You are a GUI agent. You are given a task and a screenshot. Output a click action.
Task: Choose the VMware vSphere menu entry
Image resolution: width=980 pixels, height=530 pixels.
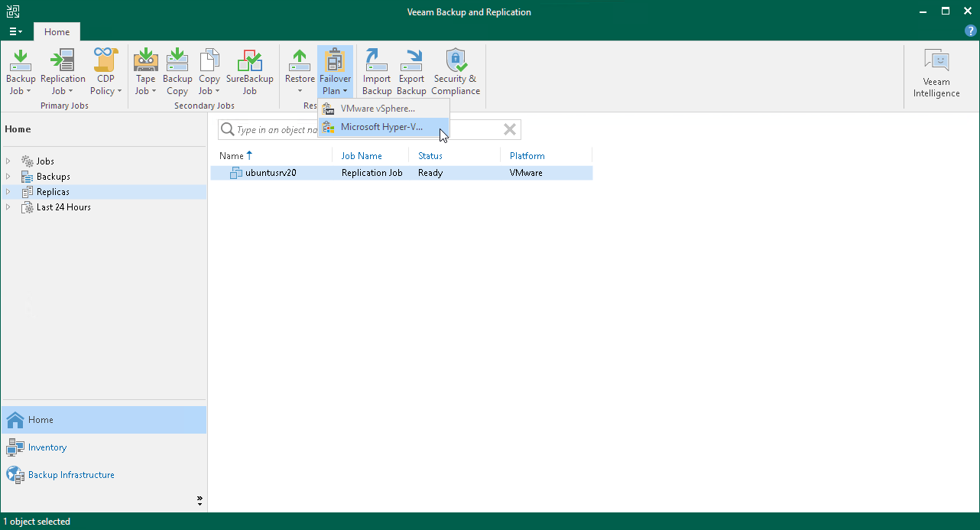[384, 109]
